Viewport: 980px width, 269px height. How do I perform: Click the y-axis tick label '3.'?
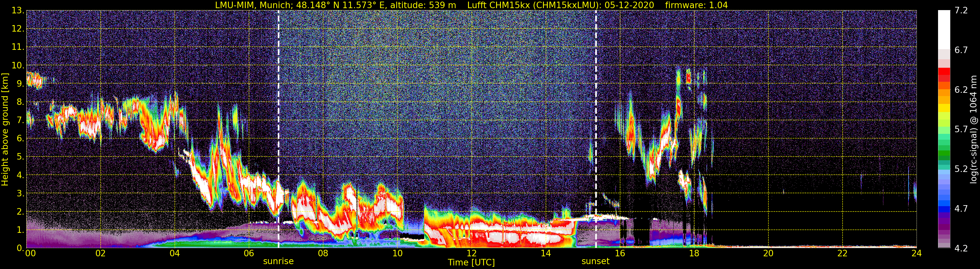pos(20,193)
